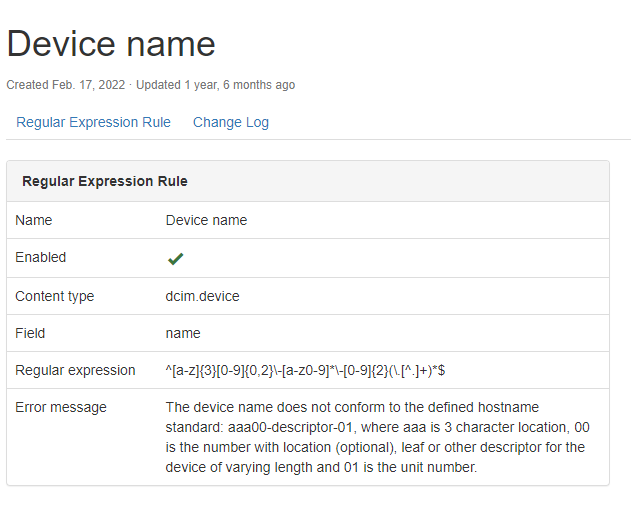Click the 'Created Feb. 17, 2022' text

click(x=66, y=85)
